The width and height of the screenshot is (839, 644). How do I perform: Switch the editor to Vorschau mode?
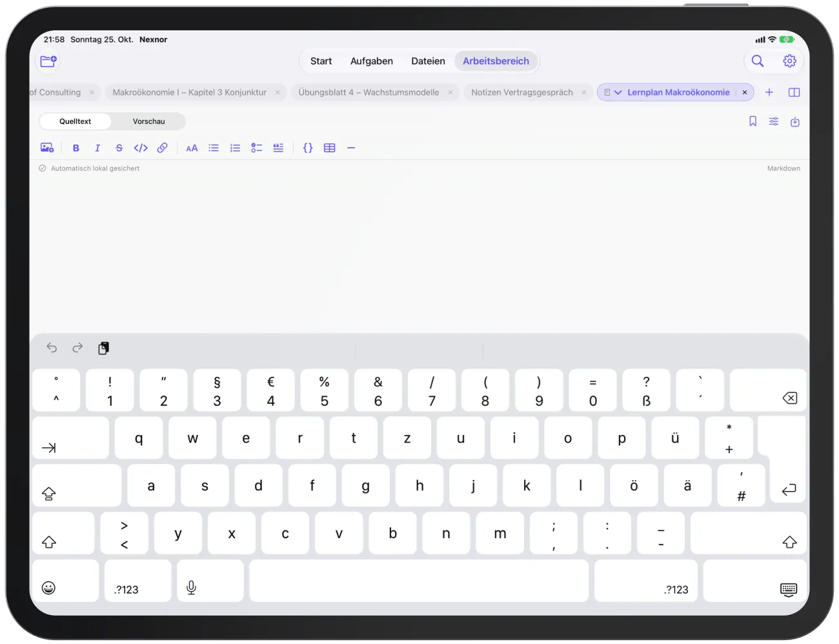[x=149, y=121]
